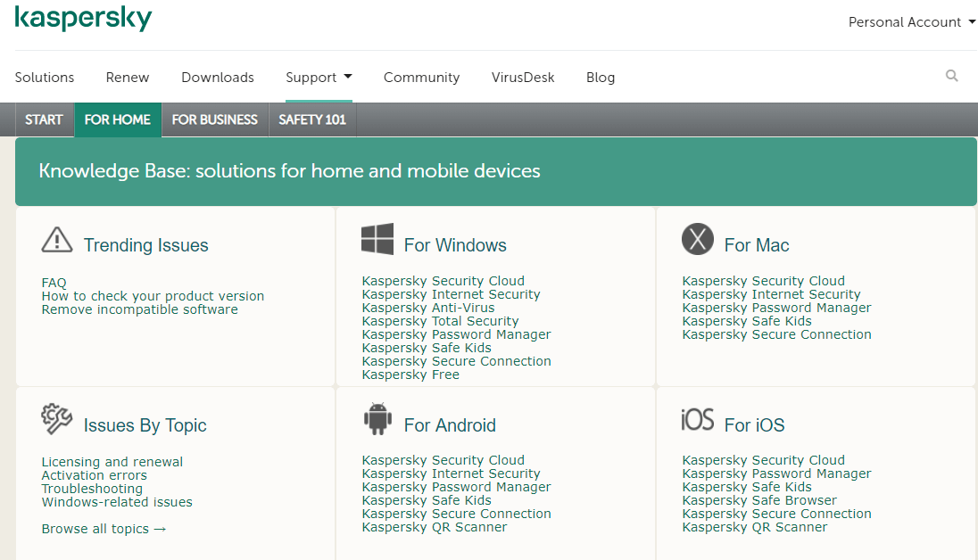Open Kaspersky Security Cloud for iOS

pyautogui.click(x=764, y=460)
